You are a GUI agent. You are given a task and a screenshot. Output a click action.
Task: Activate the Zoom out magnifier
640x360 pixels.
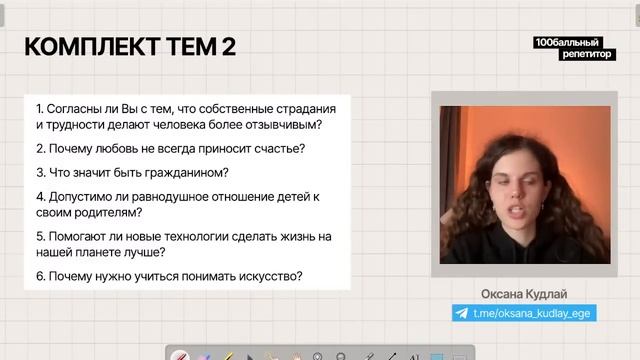[341, 357]
